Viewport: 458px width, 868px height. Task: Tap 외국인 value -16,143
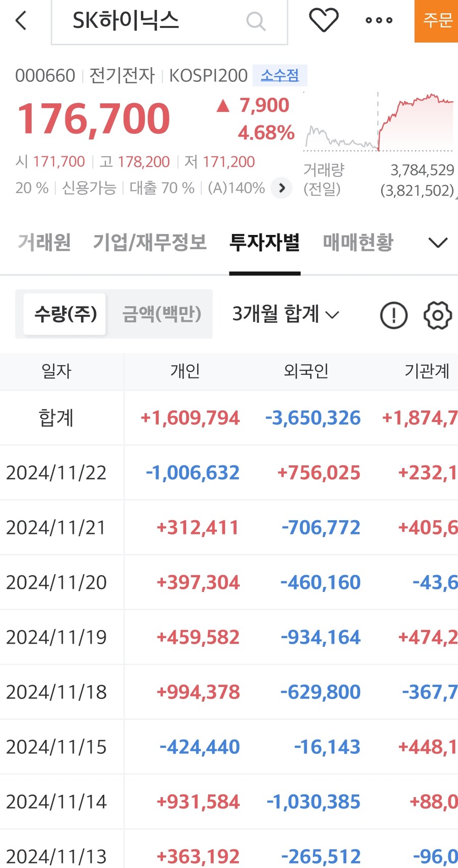327,747
